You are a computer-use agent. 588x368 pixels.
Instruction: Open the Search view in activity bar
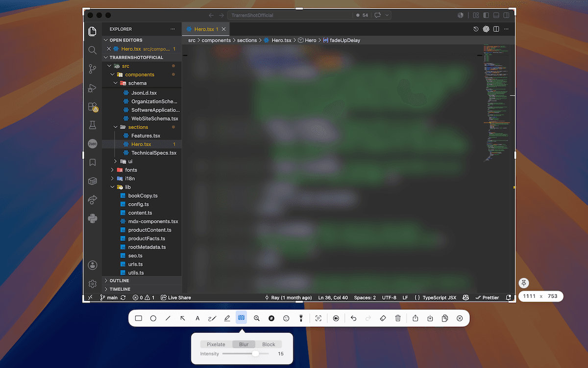click(x=93, y=50)
